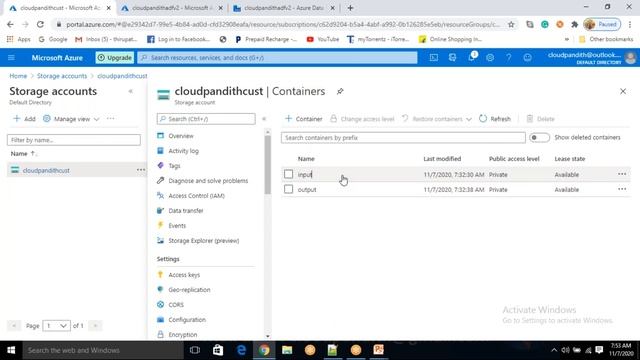The height and width of the screenshot is (360, 640).
Task: Open Geo-replication menu item
Action: pos(189,290)
